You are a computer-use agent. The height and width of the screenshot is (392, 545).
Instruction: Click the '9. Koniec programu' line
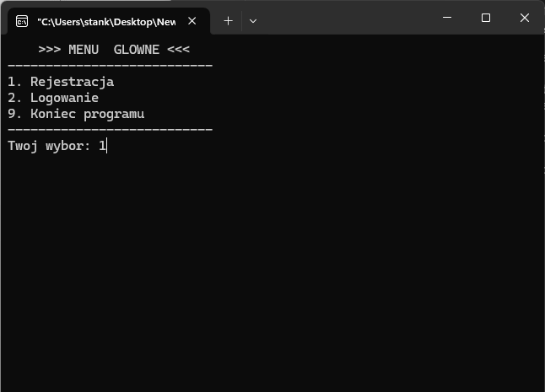pos(76,114)
